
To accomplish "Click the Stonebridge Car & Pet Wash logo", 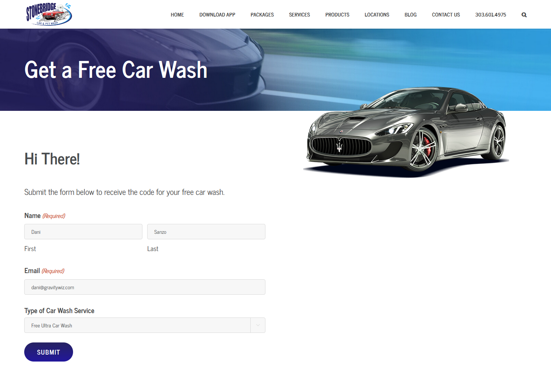I will [x=49, y=14].
